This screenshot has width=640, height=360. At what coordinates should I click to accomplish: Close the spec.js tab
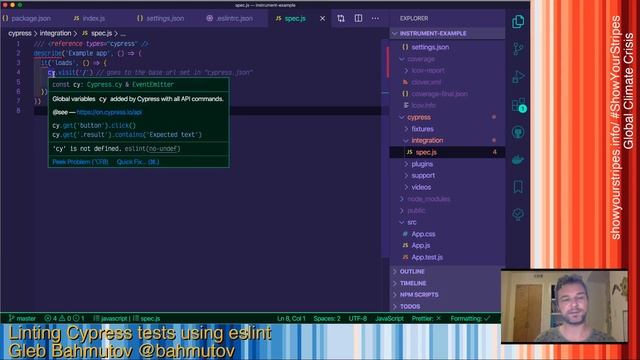(322, 18)
